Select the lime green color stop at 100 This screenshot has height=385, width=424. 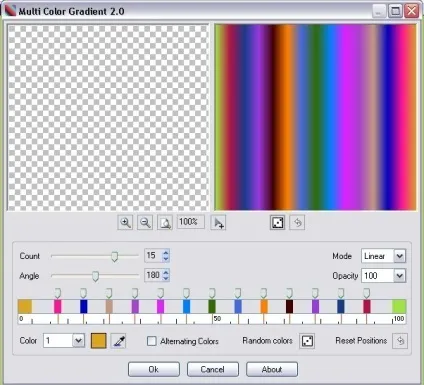pyautogui.click(x=399, y=306)
